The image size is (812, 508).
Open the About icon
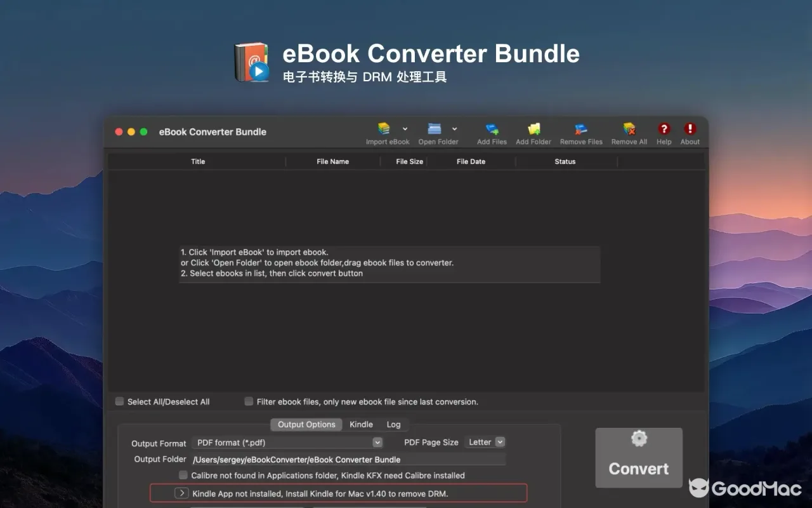coord(690,129)
